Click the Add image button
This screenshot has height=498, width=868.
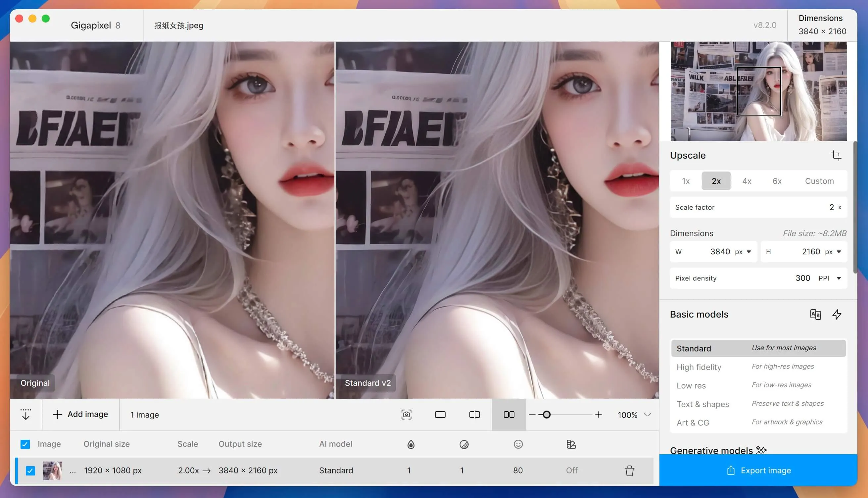[81, 415]
